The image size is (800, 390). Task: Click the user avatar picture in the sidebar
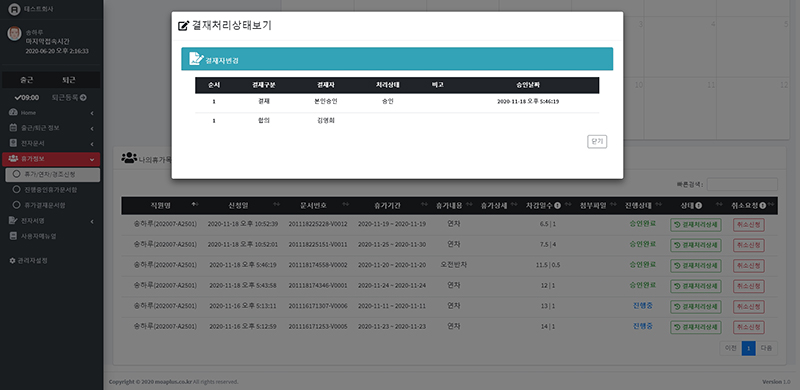point(14,33)
